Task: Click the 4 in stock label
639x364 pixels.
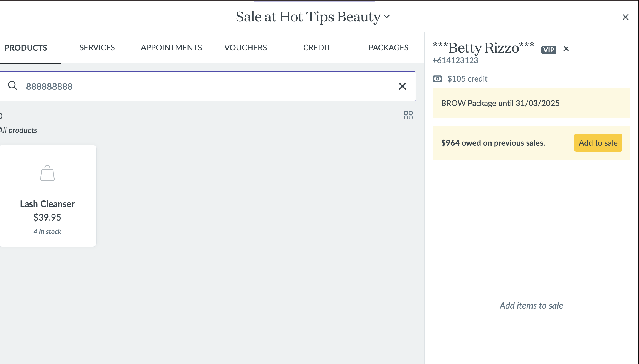Action: [47, 232]
